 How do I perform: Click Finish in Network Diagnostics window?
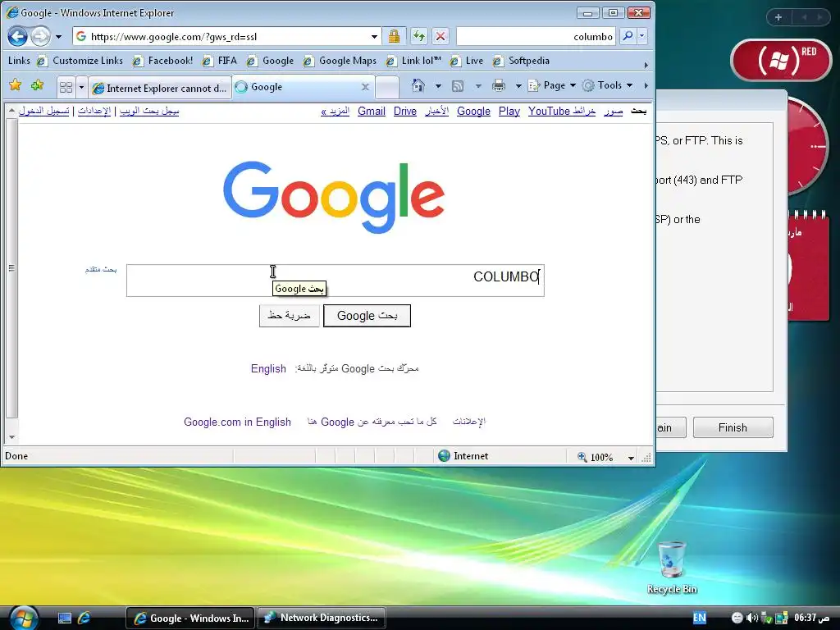click(733, 427)
